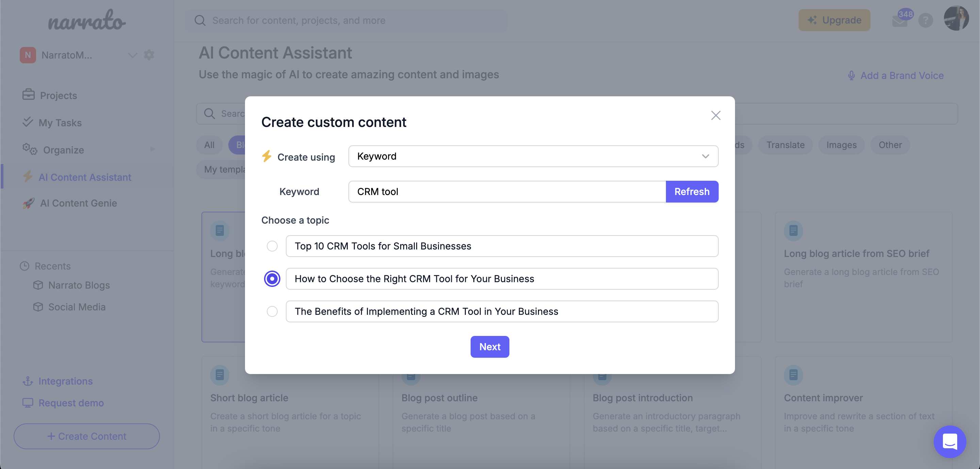Click the Projects briefcase icon
980x469 pixels.
28,94
